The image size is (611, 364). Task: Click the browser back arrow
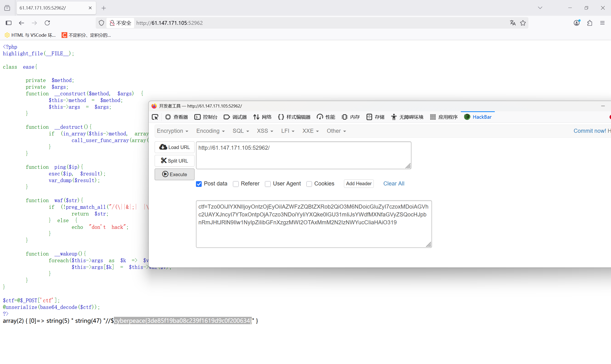point(21,23)
